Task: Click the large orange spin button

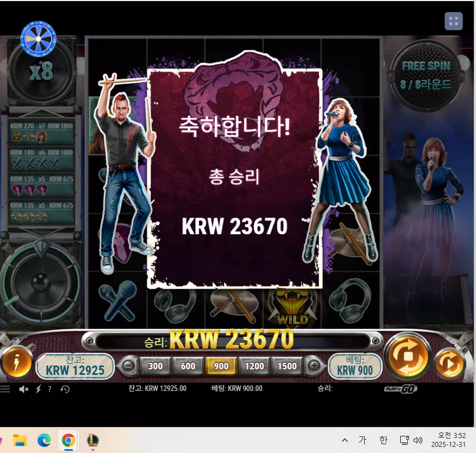Action: point(408,357)
